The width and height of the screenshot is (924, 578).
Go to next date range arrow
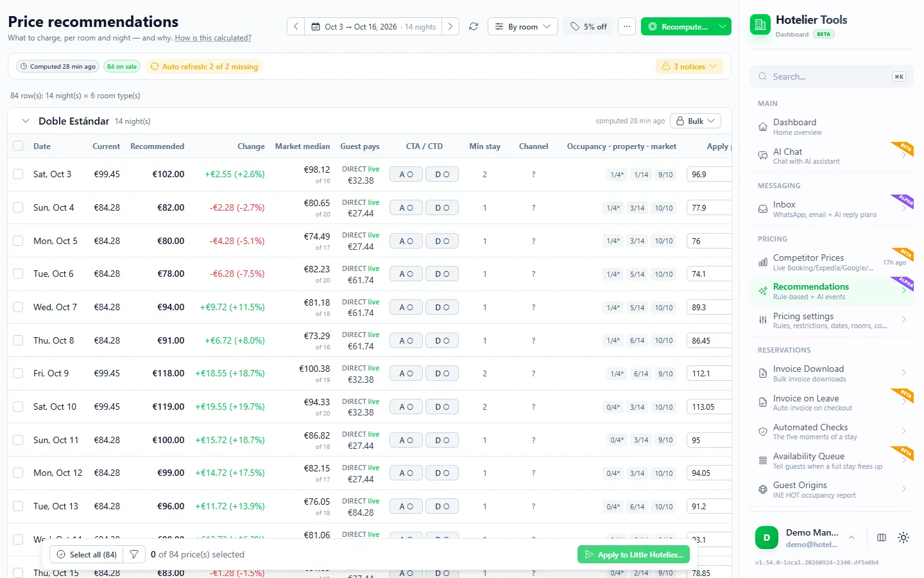450,26
